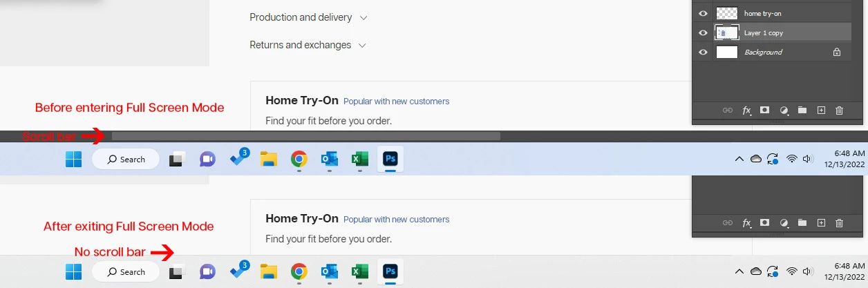The width and height of the screenshot is (868, 288).
Task: Click the folder group icon under the layers list
Action: pyautogui.click(x=802, y=110)
